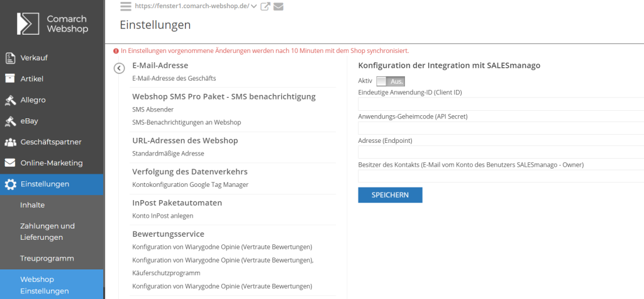Click the envelope mail icon in header

point(278,7)
